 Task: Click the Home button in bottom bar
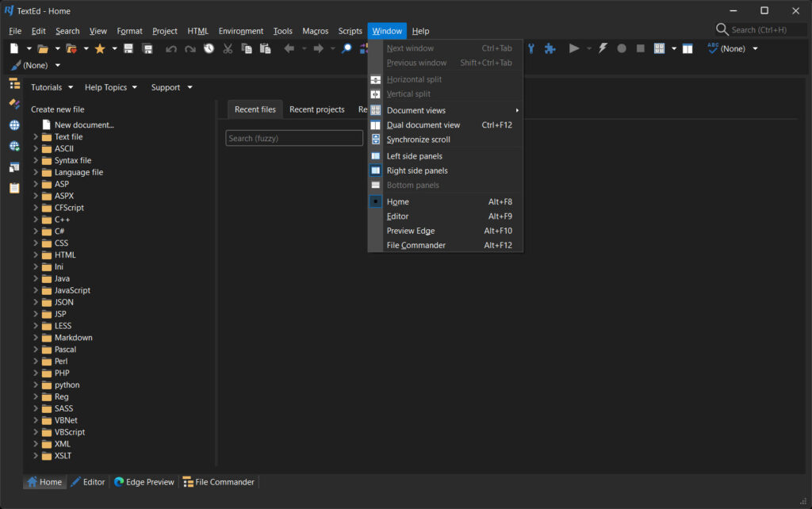(45, 482)
